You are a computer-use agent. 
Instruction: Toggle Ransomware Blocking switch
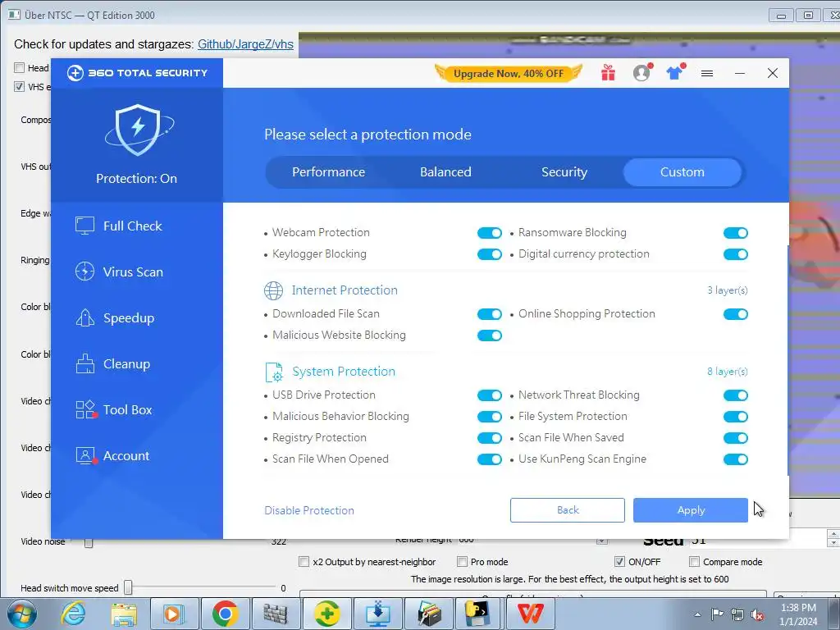point(736,233)
